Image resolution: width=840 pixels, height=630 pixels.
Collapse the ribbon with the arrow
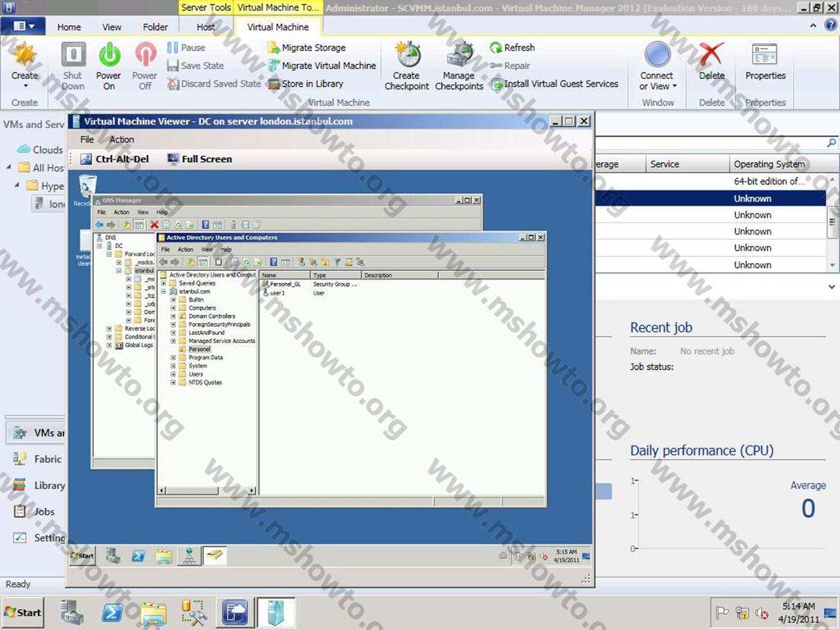pyautogui.click(x=813, y=26)
